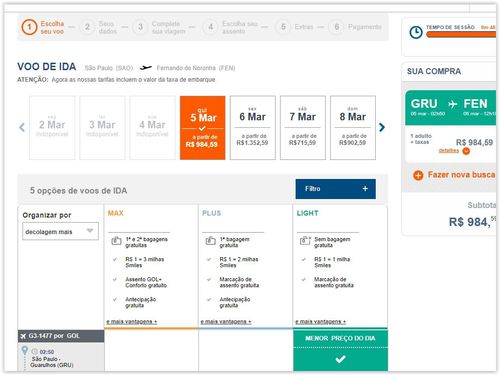Click Fazer nova busca link
Viewport: 500px width, 375px height.
461,175
